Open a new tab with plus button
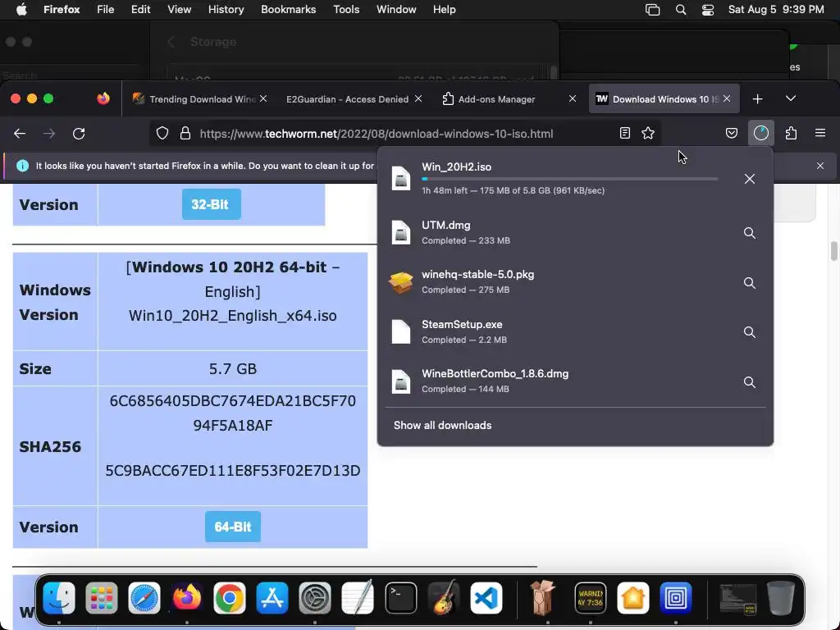This screenshot has width=840, height=630. (757, 99)
